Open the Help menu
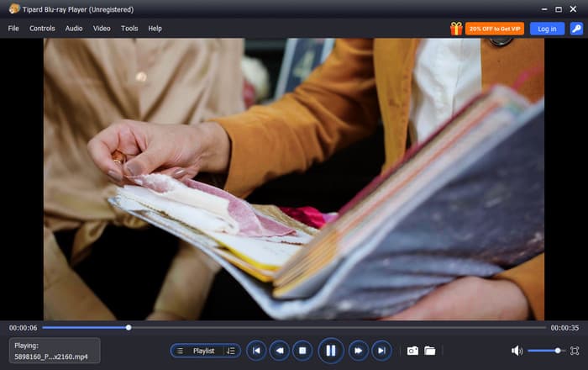 tap(155, 29)
